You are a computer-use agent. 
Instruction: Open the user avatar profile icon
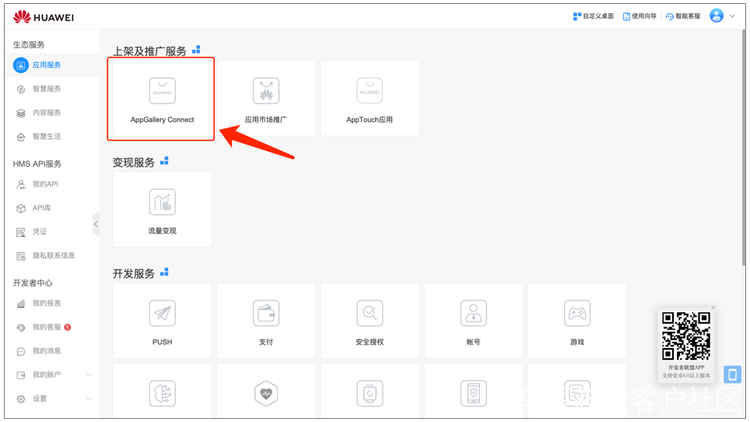pos(717,16)
